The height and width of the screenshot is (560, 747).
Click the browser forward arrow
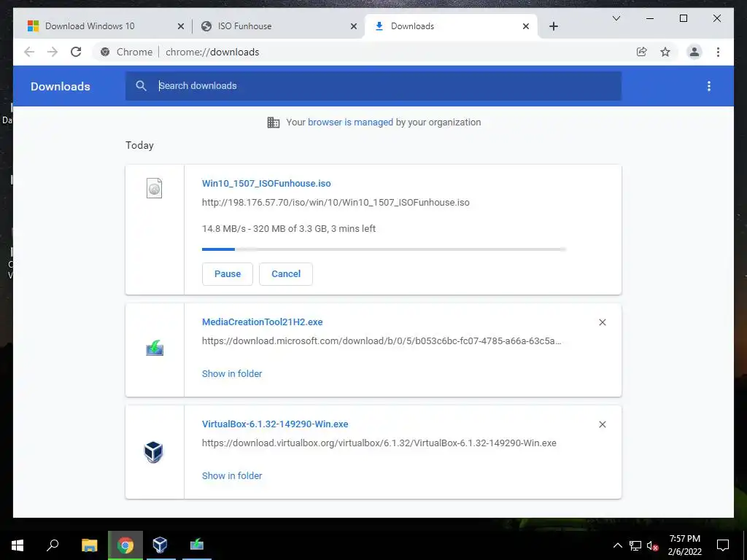click(53, 52)
